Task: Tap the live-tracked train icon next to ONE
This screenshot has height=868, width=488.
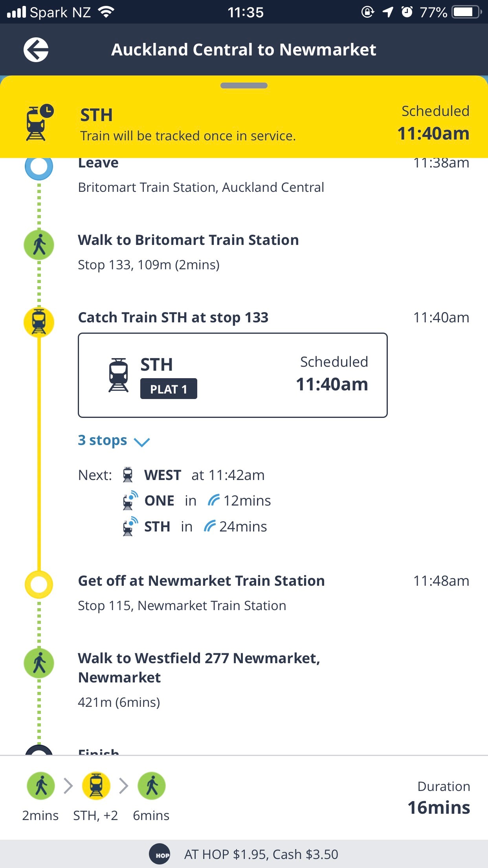Action: point(130,500)
